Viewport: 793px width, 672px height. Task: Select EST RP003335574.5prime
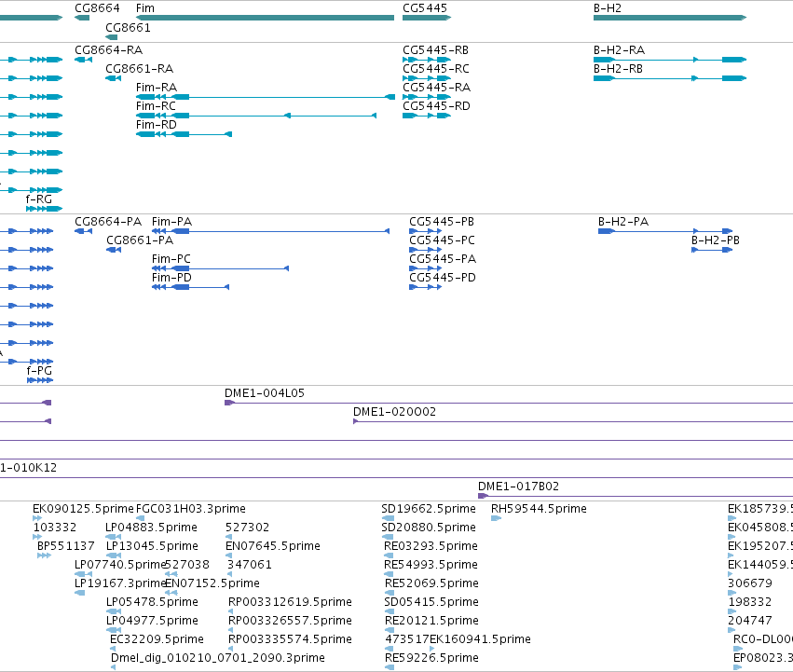tap(290, 639)
